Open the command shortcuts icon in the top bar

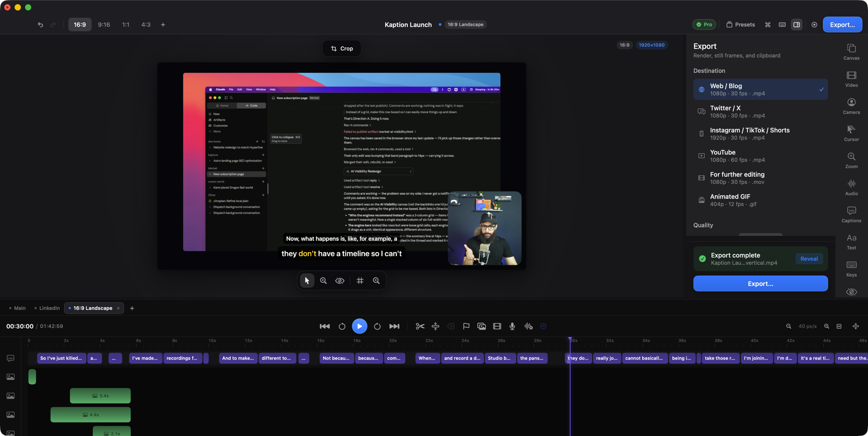tap(768, 24)
